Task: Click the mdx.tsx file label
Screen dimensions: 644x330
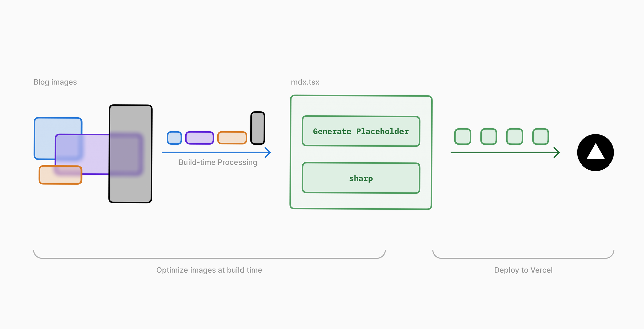Action: [x=305, y=82]
